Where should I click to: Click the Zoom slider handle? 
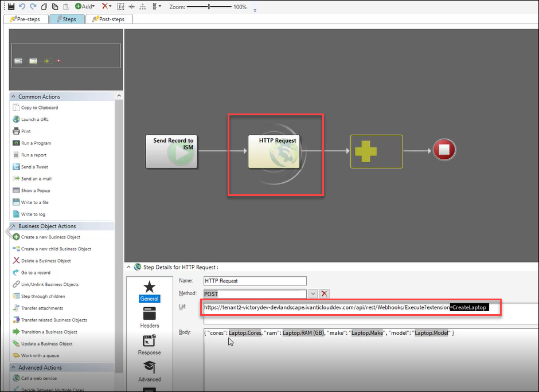tap(209, 7)
